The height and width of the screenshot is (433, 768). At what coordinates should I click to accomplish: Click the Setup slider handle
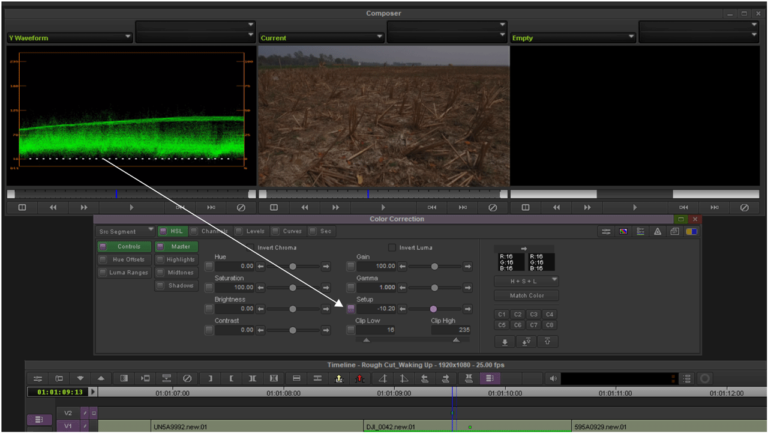coord(433,309)
